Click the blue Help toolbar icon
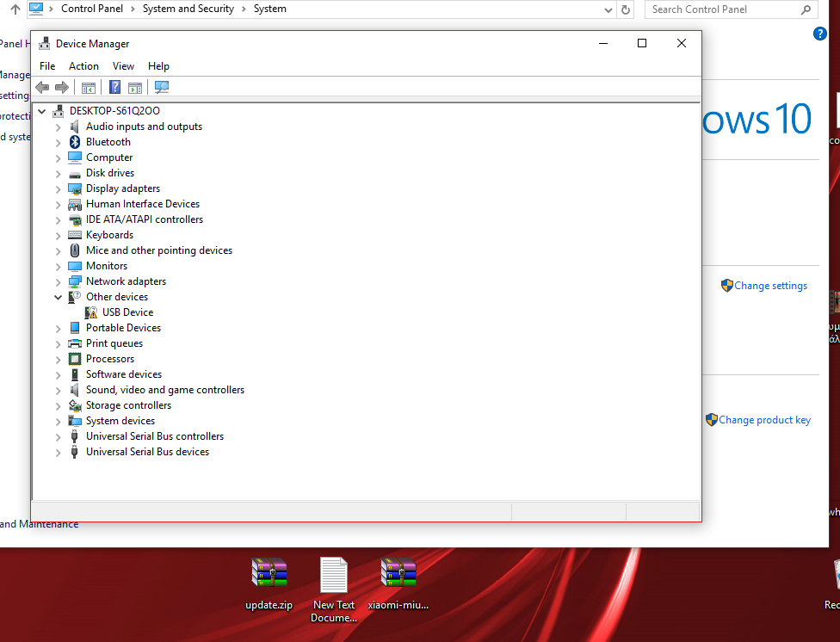The image size is (840, 642). [114, 87]
